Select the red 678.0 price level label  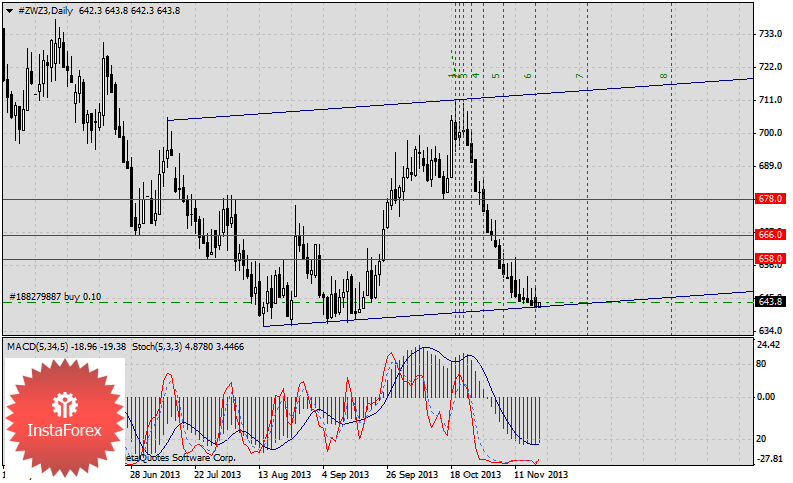tap(770, 199)
